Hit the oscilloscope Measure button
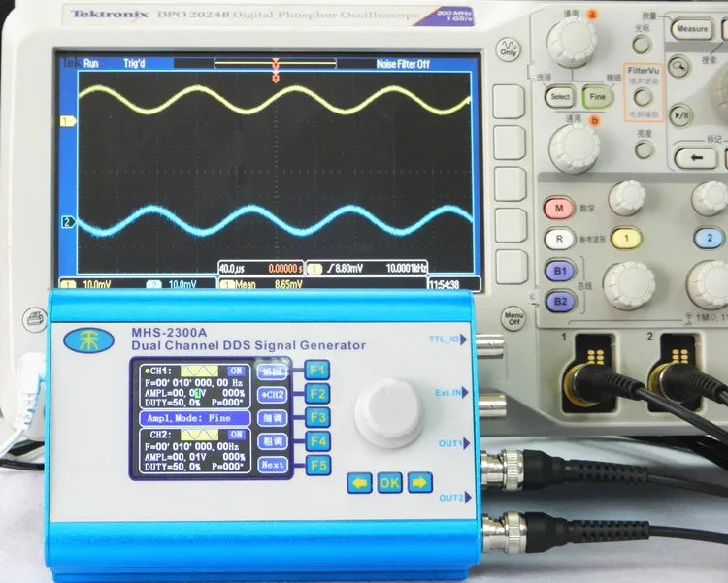Screen dimensions: 728x583 (x=692, y=29)
